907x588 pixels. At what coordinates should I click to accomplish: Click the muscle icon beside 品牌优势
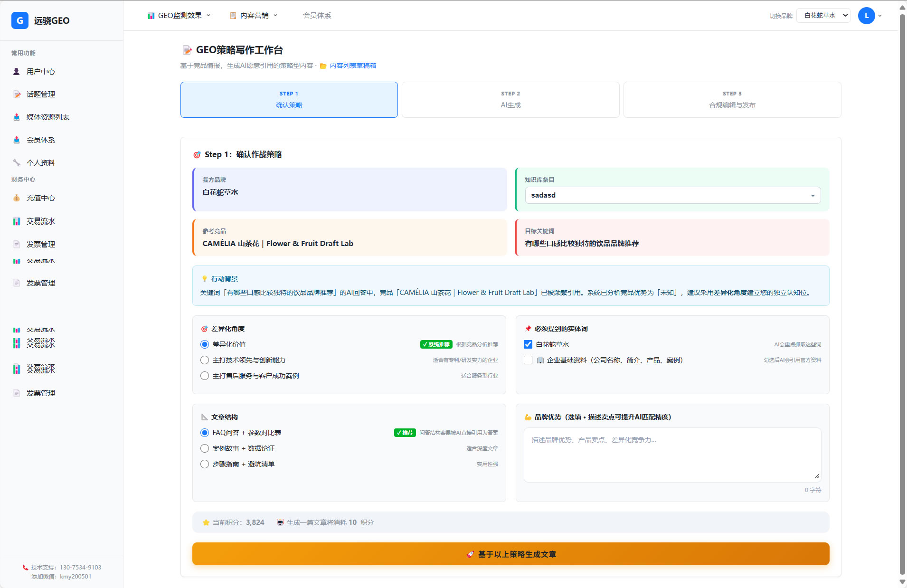528,417
